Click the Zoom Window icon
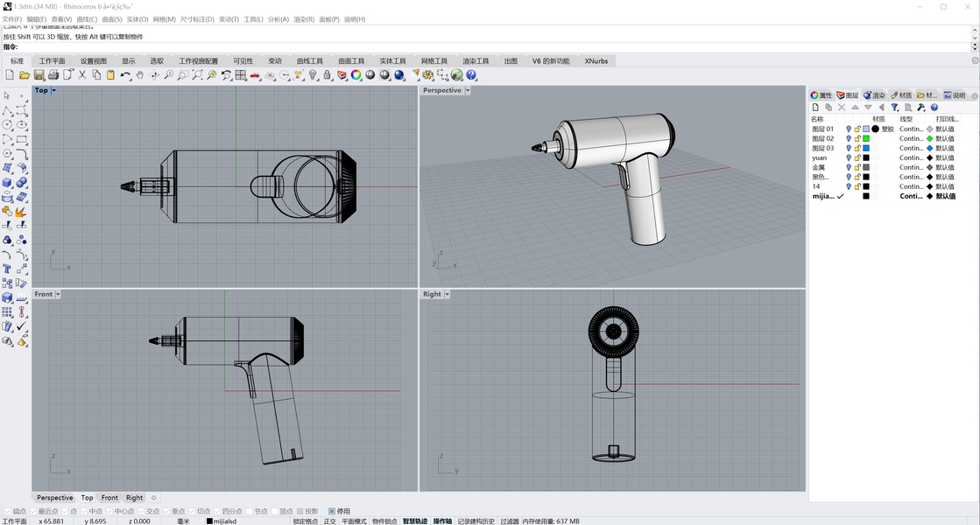The width and height of the screenshot is (980, 525). pos(182,75)
